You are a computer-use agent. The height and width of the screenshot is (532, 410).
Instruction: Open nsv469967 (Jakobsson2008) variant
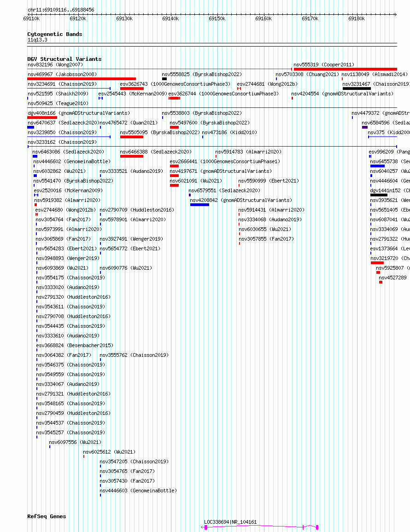click(x=62, y=74)
